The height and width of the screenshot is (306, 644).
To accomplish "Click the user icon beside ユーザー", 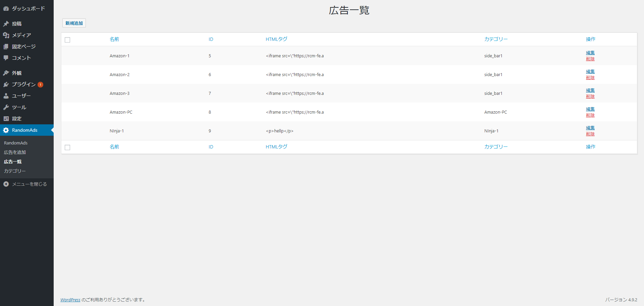I will [6, 96].
